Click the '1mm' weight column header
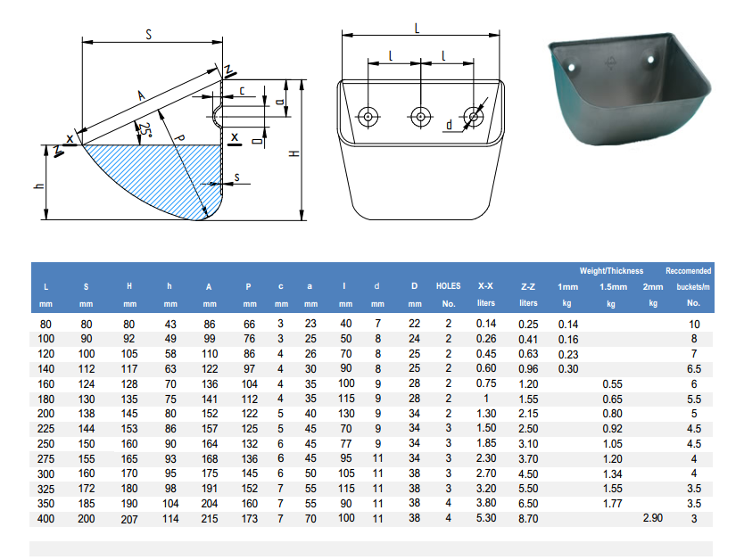Viewport: 744px width, 560px height. tap(567, 287)
